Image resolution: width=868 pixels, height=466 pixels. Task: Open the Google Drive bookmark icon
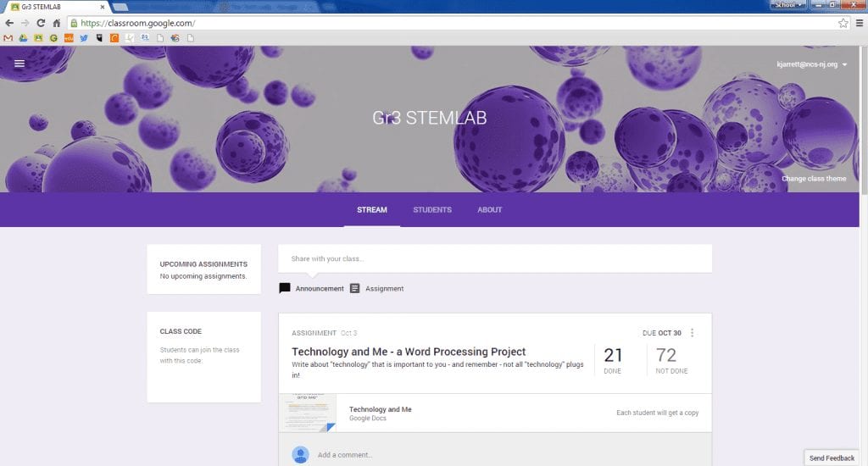click(24, 38)
